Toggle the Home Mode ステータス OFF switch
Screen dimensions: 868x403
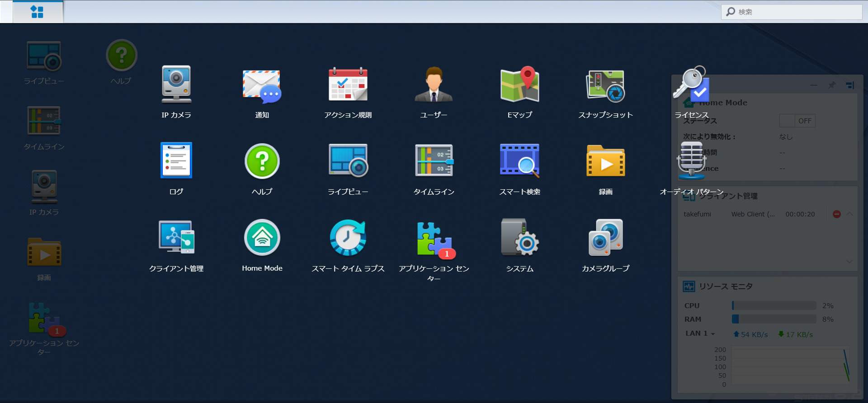[797, 121]
